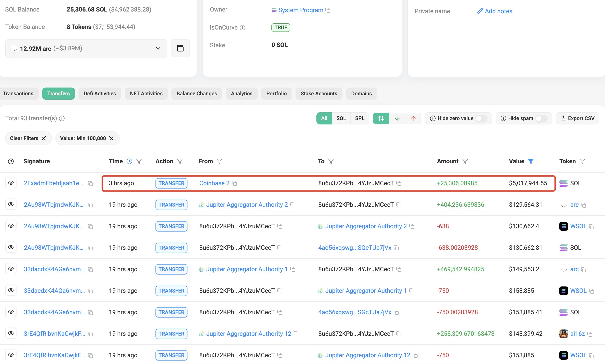Open the ai16z token link
605x364 pixels.
click(x=577, y=334)
